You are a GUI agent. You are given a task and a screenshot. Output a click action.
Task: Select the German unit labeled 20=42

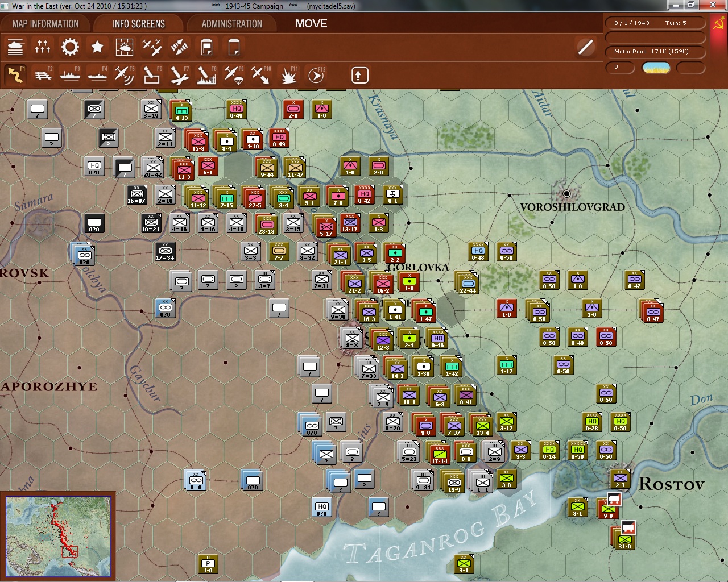tap(152, 168)
